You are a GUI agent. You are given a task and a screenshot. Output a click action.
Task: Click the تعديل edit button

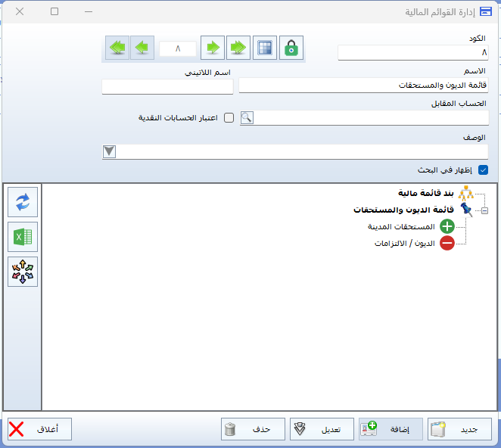click(x=317, y=429)
